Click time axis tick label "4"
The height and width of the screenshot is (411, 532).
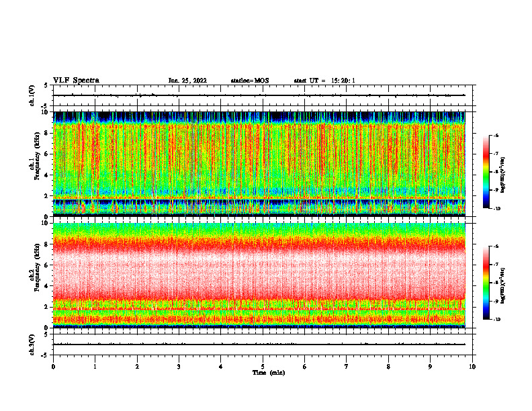221,367
